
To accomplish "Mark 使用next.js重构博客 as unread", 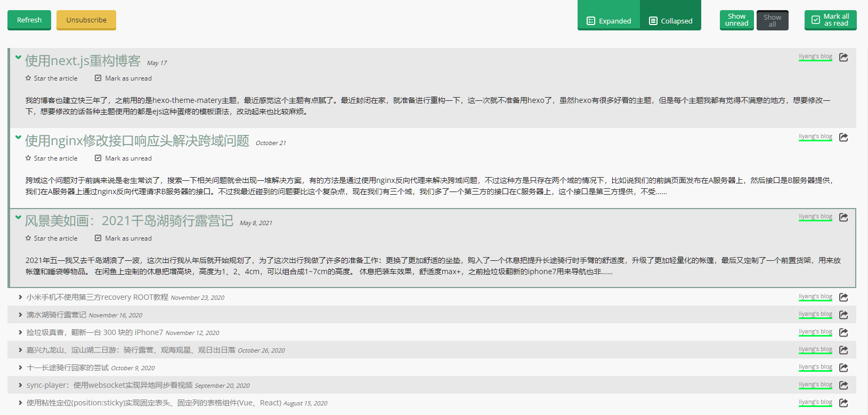I will coord(123,78).
